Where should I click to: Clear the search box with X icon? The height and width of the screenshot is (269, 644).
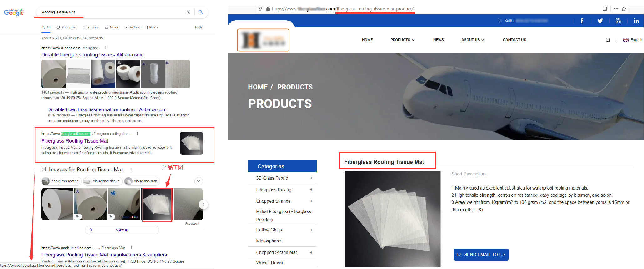point(188,12)
